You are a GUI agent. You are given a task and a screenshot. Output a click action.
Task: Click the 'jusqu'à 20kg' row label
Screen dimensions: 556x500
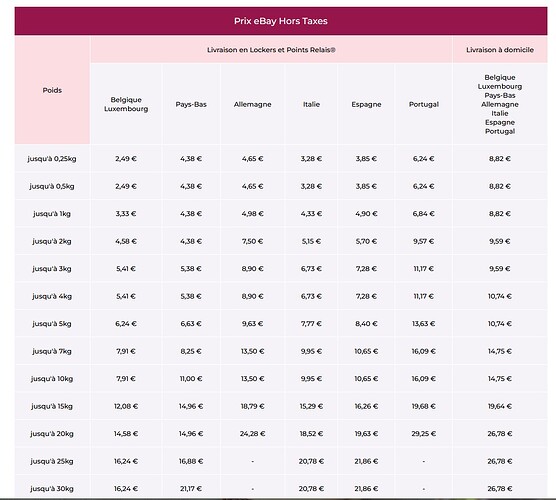52,434
